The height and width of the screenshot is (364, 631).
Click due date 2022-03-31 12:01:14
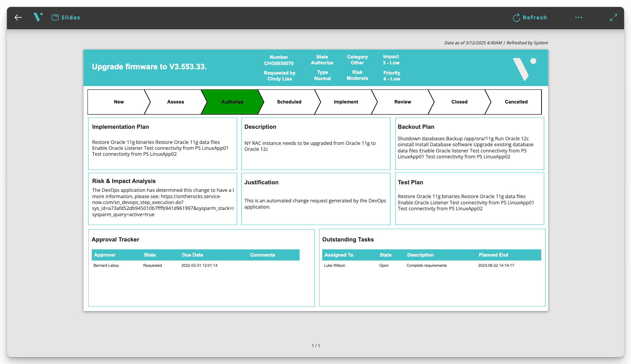pyautogui.click(x=199, y=265)
